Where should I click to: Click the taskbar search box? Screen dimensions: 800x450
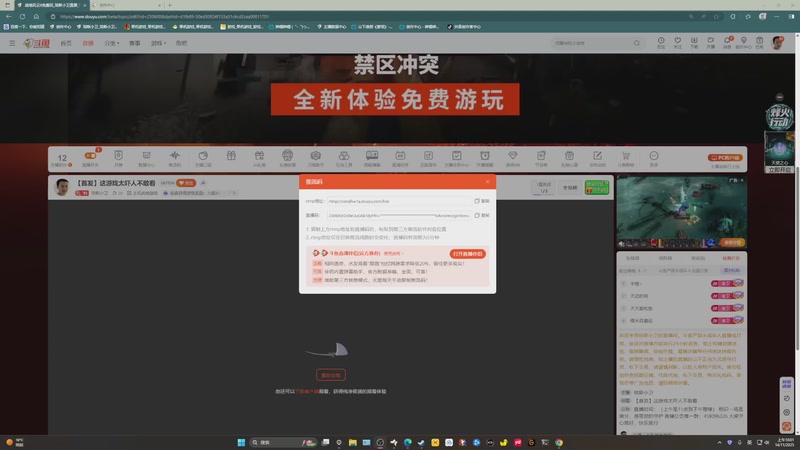coord(284,442)
